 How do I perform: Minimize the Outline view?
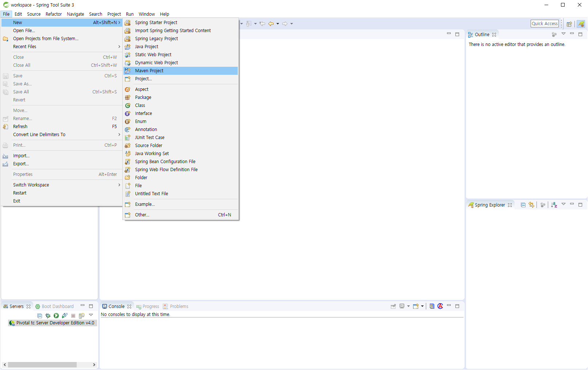(x=572, y=34)
